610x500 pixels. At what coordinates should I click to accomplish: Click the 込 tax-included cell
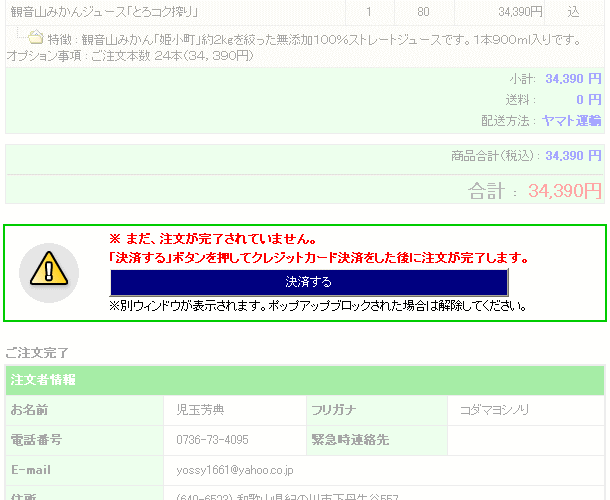(574, 12)
